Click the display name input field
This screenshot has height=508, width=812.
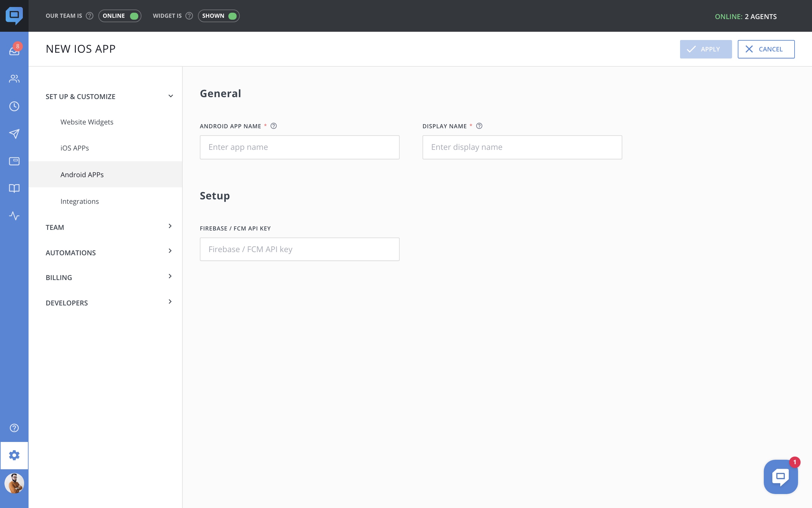click(522, 147)
